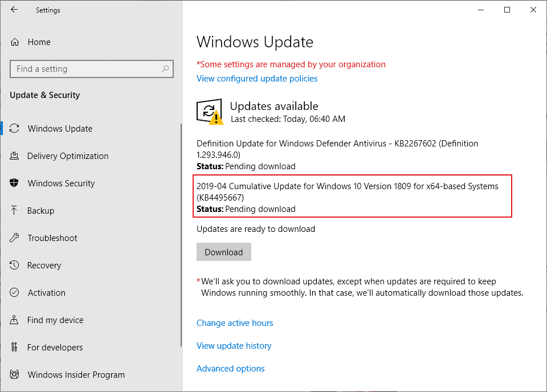Viewport: 547px width, 392px height.
Task: Click the search magnifier in Find a setting
Action: (165, 68)
